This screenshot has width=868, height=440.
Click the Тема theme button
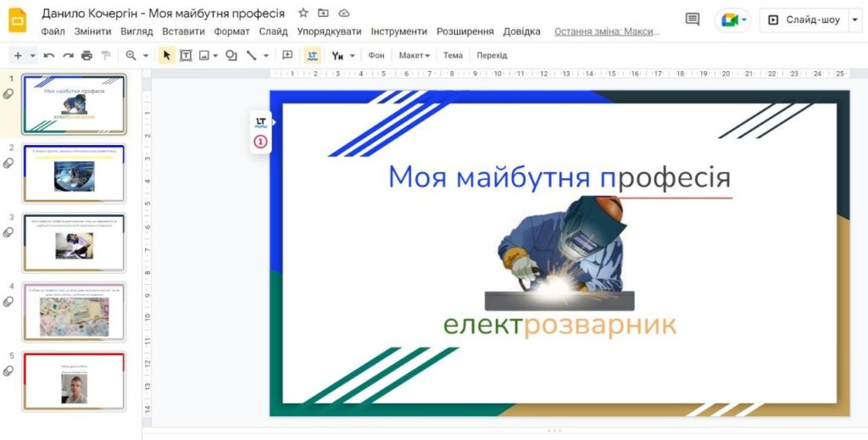(453, 55)
